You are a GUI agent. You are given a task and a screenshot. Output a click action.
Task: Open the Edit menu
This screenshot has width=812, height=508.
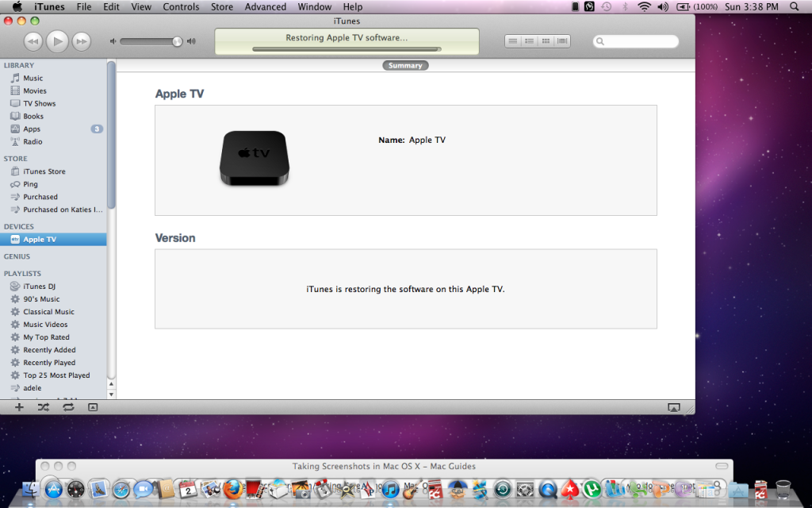111,6
